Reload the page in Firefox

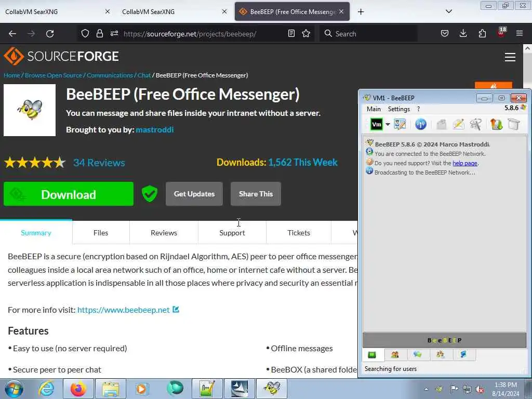50,34
